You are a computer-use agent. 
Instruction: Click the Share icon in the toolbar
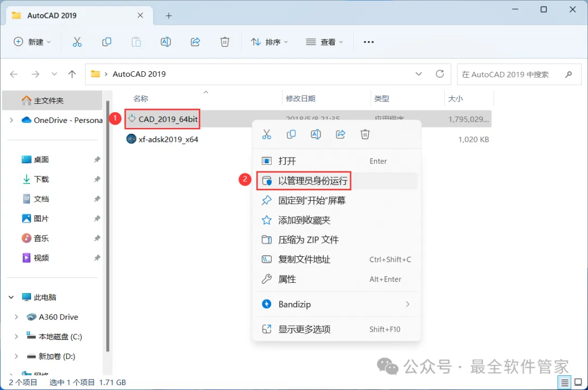coord(195,42)
